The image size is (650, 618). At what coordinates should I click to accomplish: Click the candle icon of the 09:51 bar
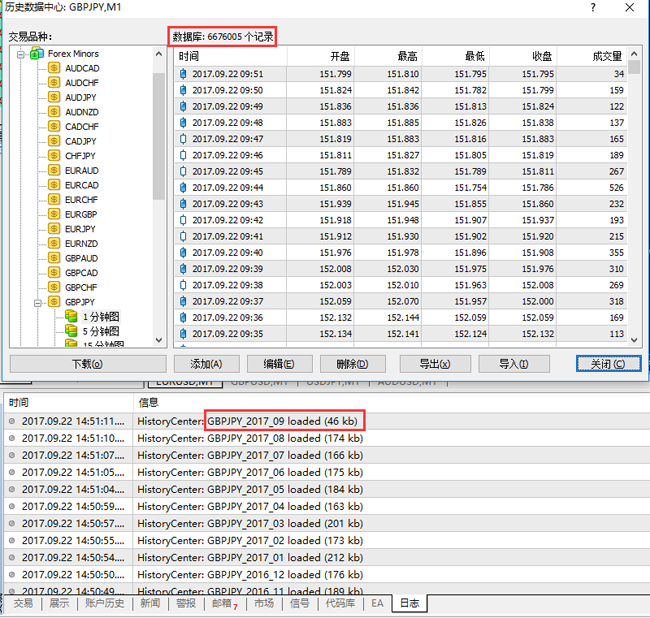tap(183, 74)
